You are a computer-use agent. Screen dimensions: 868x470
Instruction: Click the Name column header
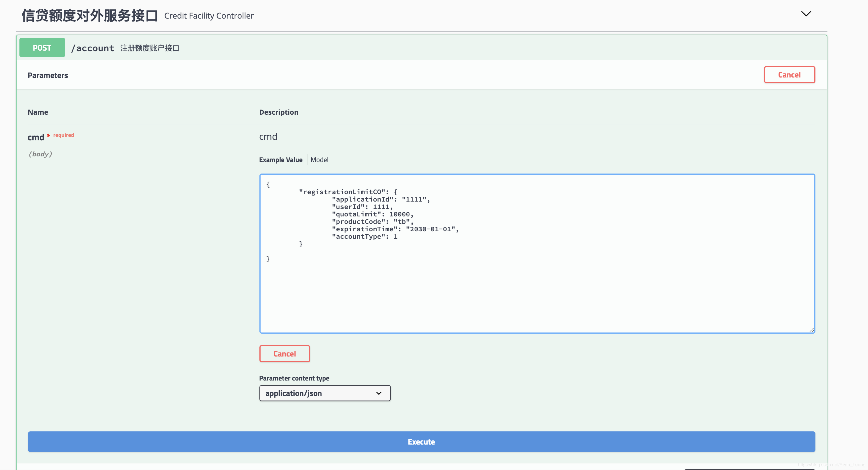38,112
